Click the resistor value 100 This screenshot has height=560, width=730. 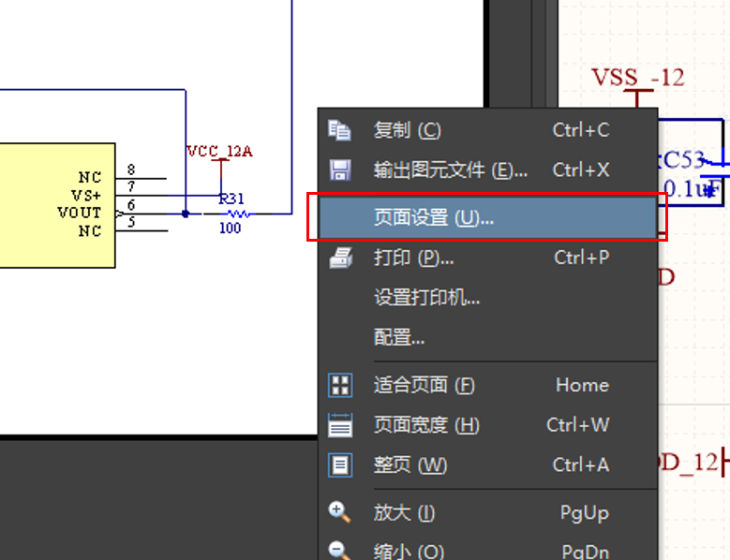pos(230,228)
